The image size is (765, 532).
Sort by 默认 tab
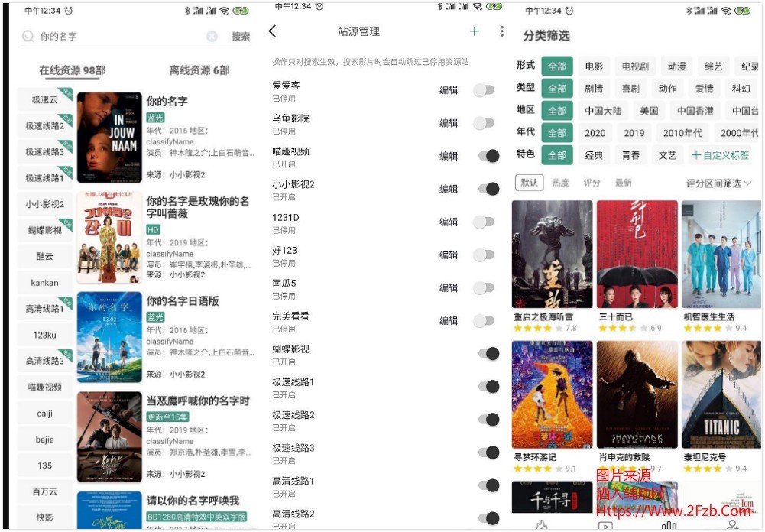coord(529,183)
